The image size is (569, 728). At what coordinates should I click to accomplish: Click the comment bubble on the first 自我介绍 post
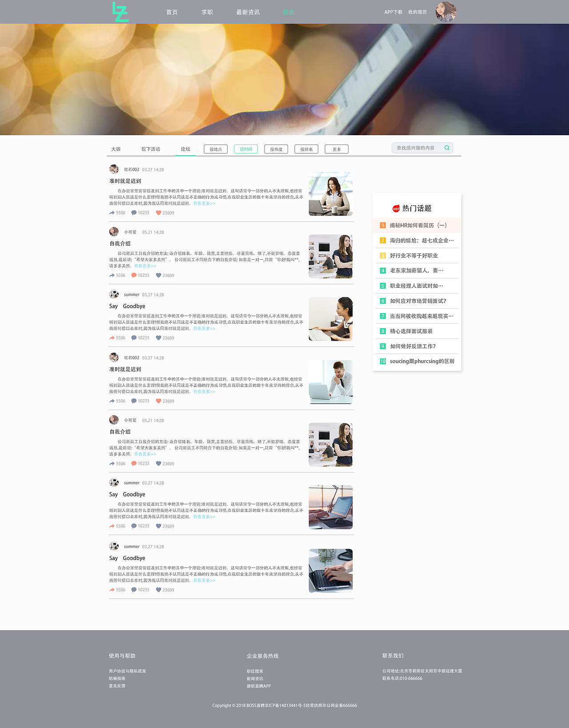coord(134,275)
